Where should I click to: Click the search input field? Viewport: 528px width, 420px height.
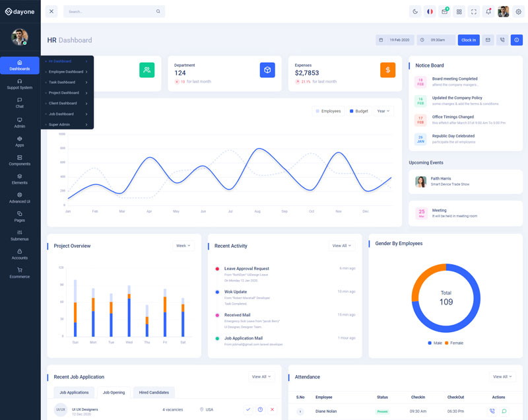(x=111, y=11)
